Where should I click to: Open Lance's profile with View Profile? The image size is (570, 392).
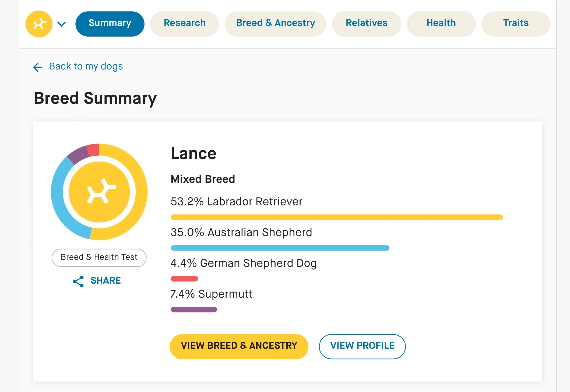362,346
